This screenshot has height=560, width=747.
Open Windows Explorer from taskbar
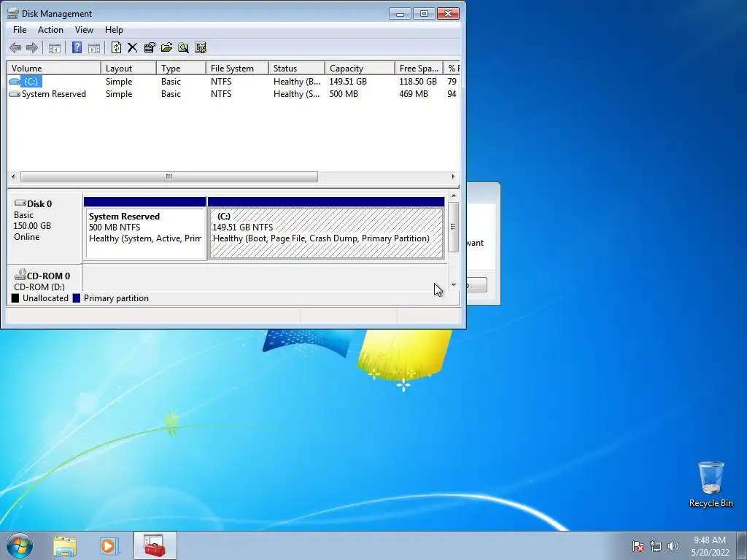[65, 546]
